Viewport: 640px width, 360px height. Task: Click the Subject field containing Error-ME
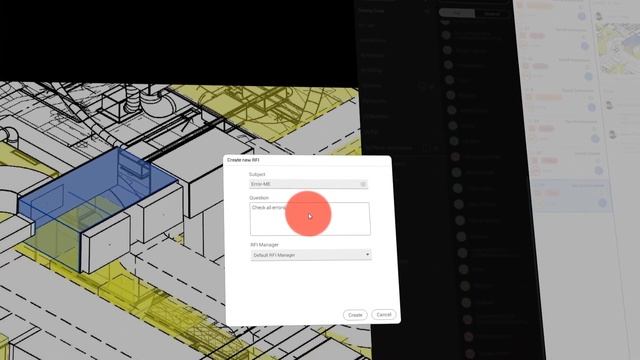(308, 184)
